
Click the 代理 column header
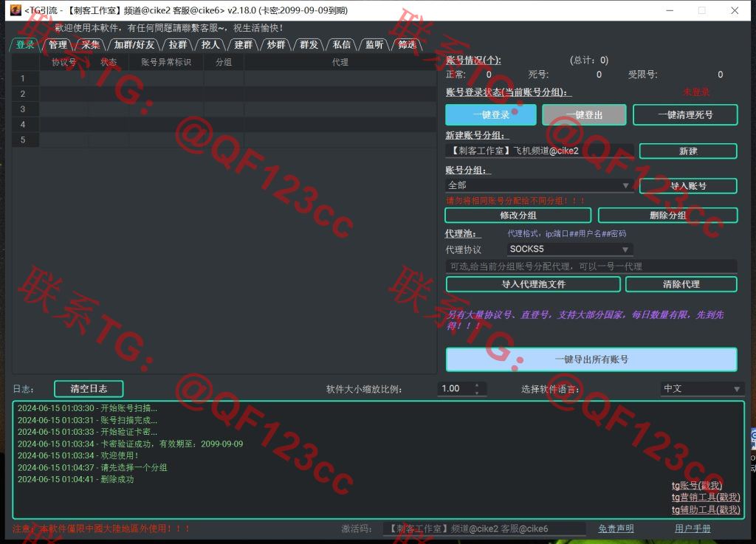coord(340,62)
